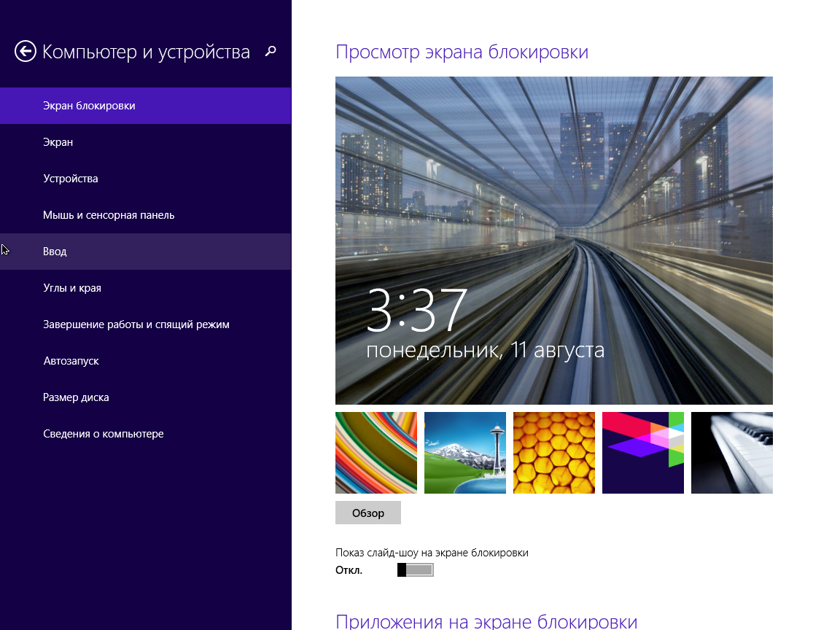
Task: Open the Устройства section
Action: [146, 179]
